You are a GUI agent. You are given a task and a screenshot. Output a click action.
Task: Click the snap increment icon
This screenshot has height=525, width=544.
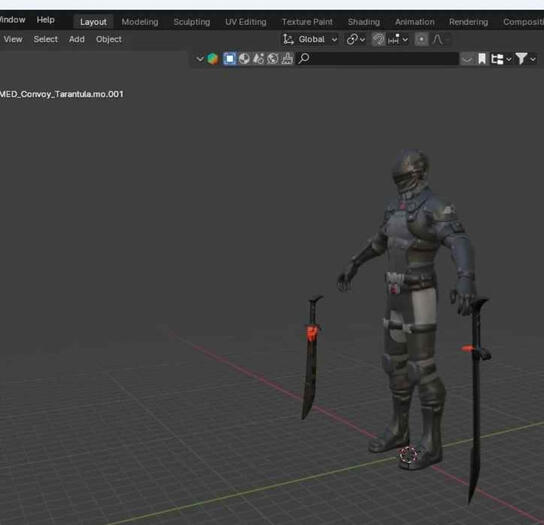[394, 39]
